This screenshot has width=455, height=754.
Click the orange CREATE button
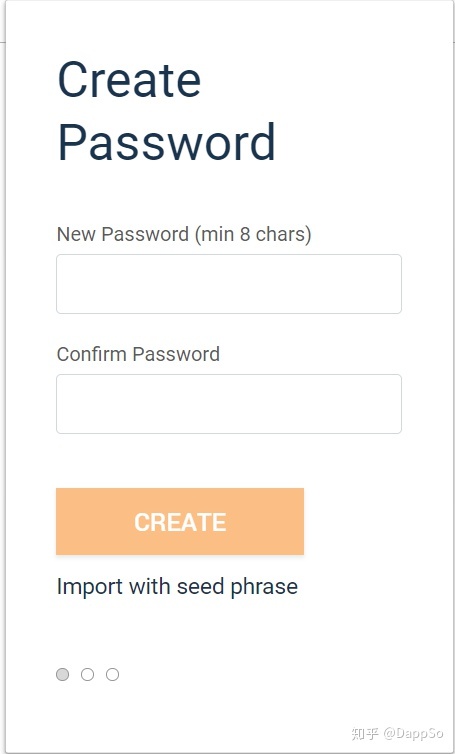(x=180, y=521)
